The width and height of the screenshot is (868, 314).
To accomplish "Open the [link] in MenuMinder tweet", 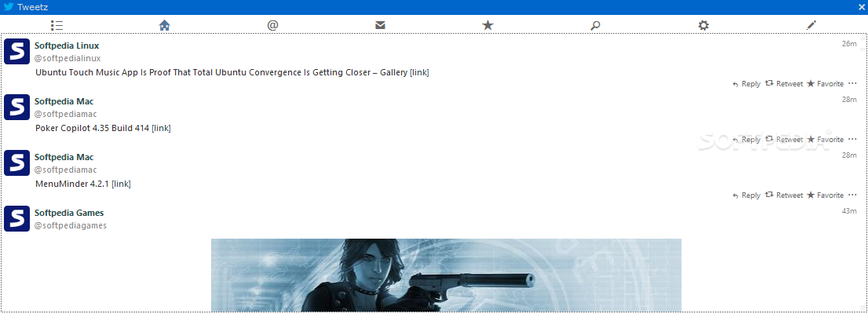I will click(121, 184).
